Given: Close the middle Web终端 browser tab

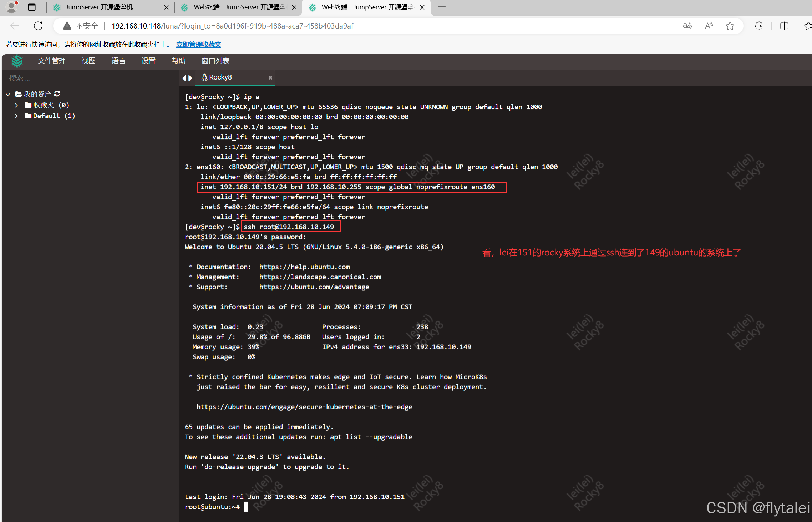Looking at the screenshot, I should pos(294,7).
